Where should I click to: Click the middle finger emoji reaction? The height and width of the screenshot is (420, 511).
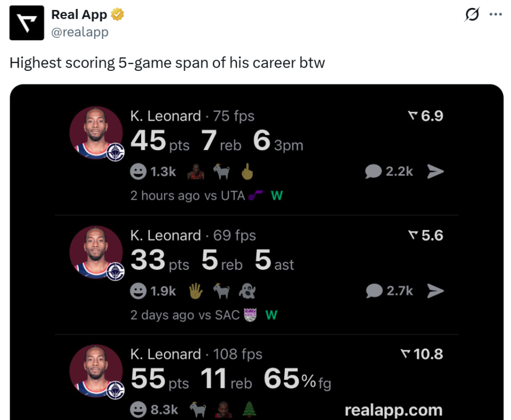(248, 171)
